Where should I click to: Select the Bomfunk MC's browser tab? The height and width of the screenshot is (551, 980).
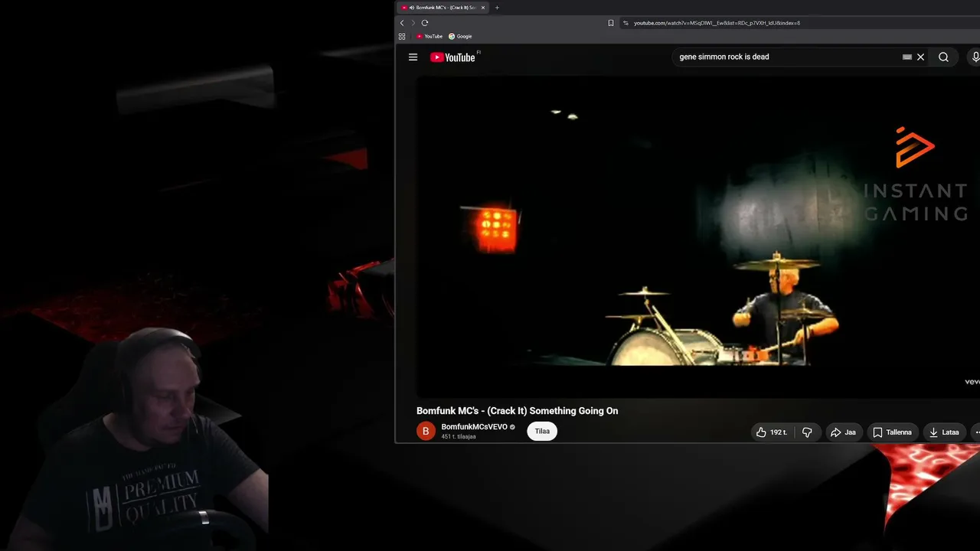[x=443, y=8]
